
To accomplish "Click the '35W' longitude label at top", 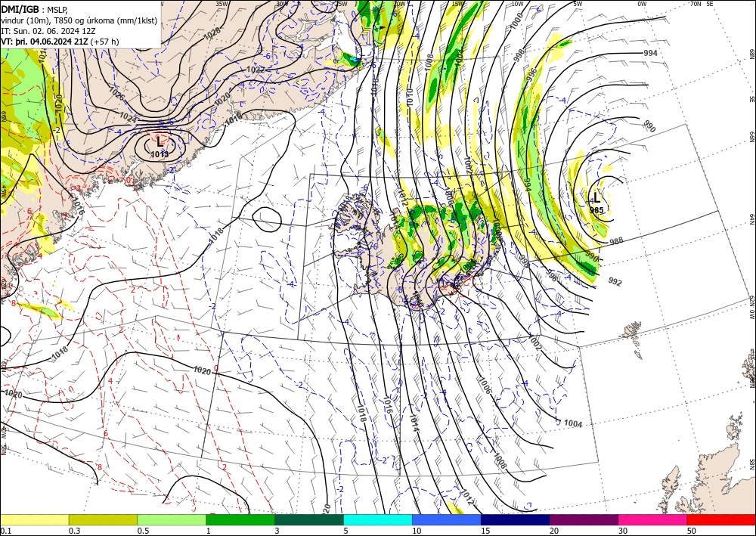I will [222, 4].
